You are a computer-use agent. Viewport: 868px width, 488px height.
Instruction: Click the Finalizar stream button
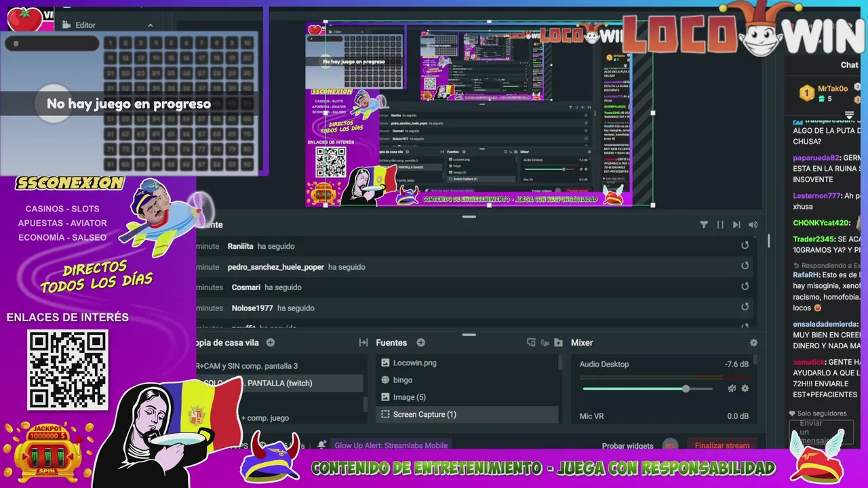click(x=722, y=445)
